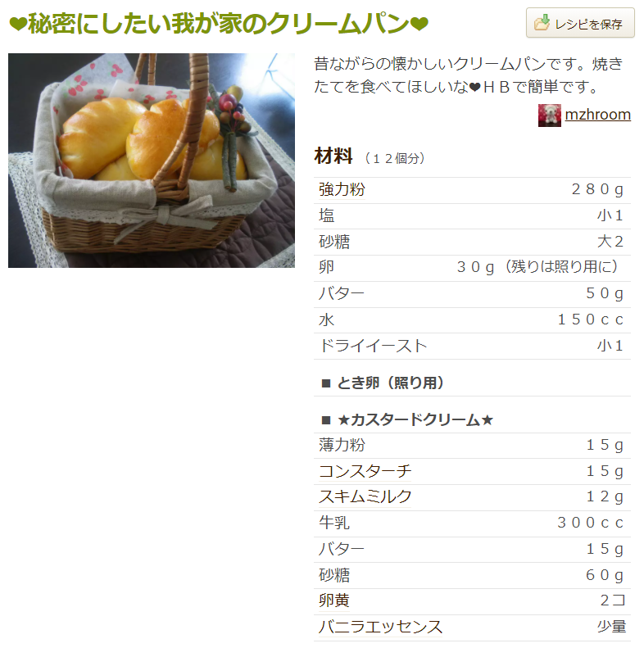Open the スキムミルク ingredient link
This screenshot has height=648, width=644.
click(365, 496)
